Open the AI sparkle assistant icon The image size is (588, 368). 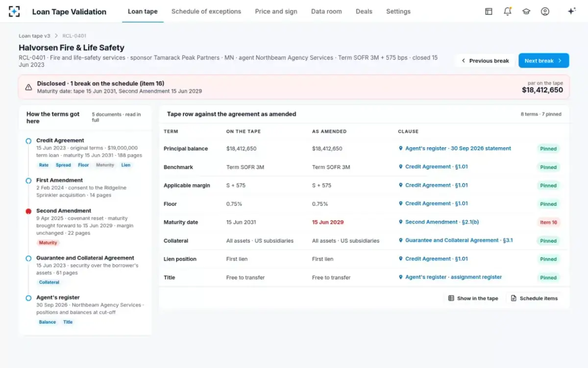[571, 11]
